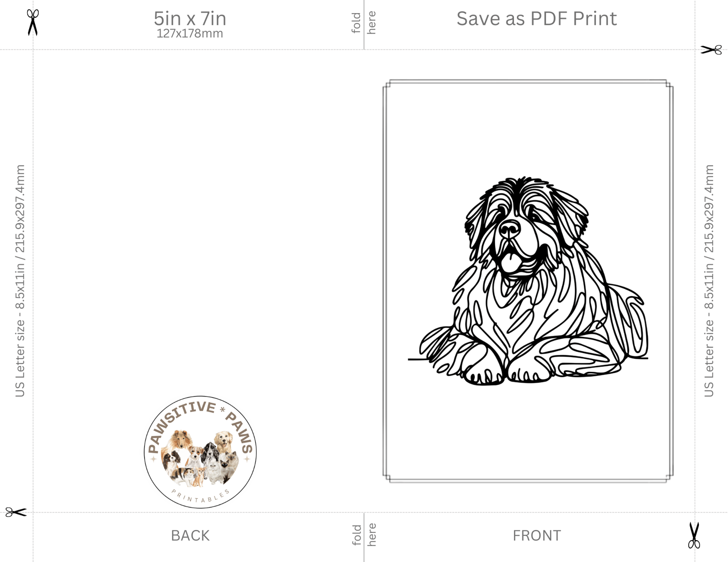728x562 pixels.
Task: Click the top-right scissors icon
Action: 711,50
